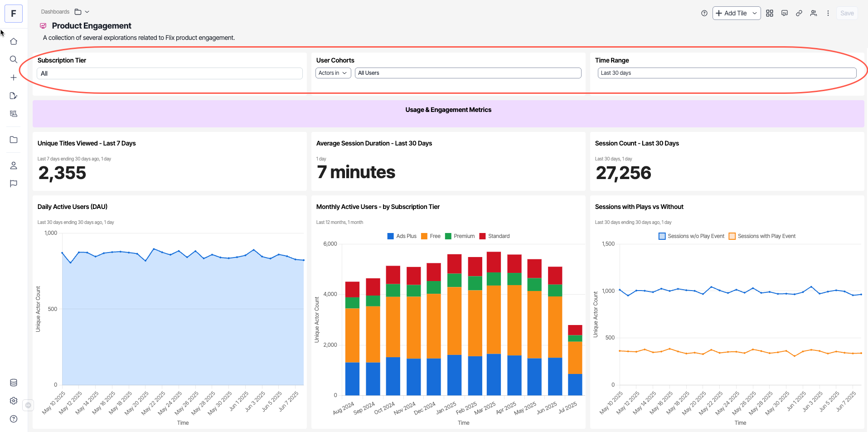Open the Actors in dropdown
The image size is (868, 432).
coord(333,73)
